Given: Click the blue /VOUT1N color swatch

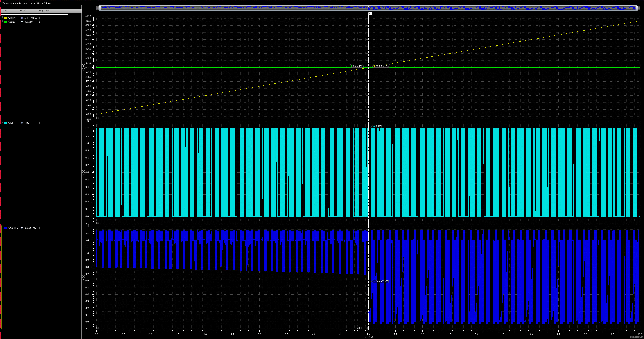Looking at the screenshot, I should click(5, 228).
